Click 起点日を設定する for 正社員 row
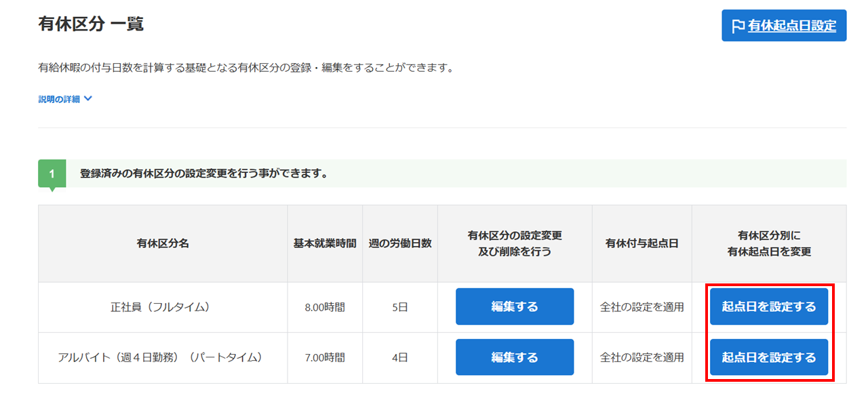 point(769,306)
